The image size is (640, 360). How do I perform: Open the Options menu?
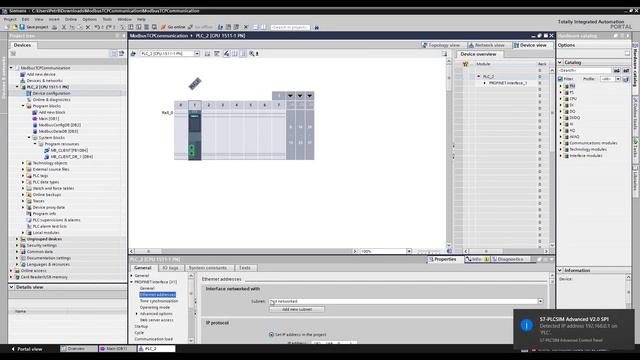coord(89,19)
